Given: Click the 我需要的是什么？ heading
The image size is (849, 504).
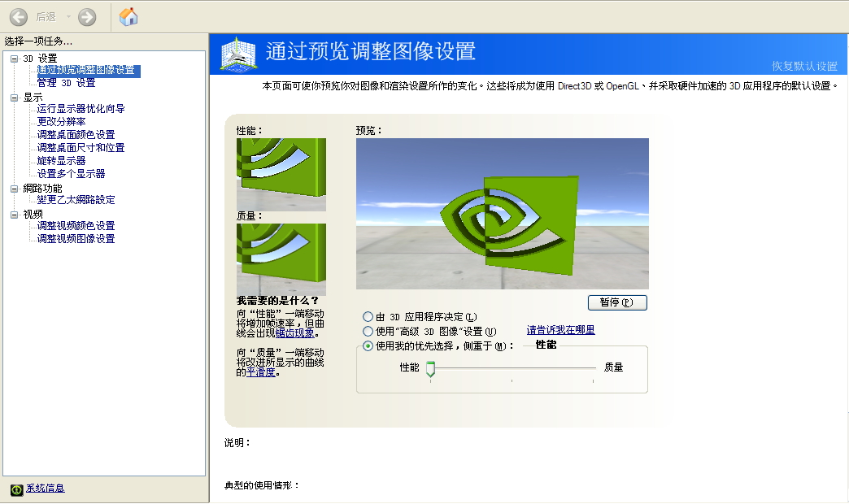Looking at the screenshot, I should (x=277, y=301).
